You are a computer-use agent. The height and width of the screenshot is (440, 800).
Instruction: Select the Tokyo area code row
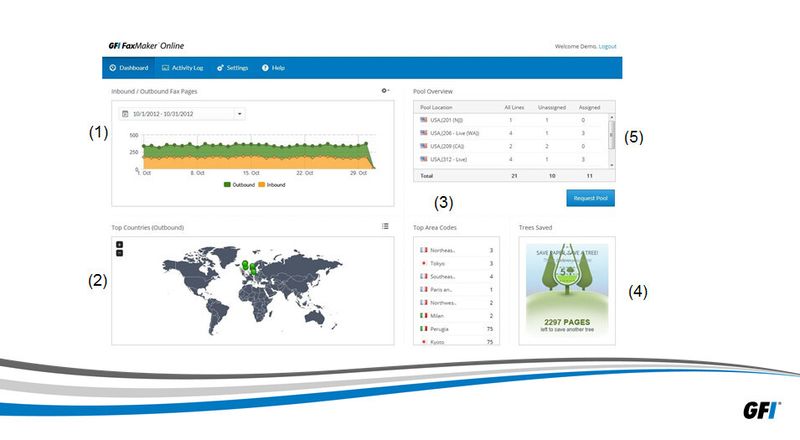(x=457, y=264)
